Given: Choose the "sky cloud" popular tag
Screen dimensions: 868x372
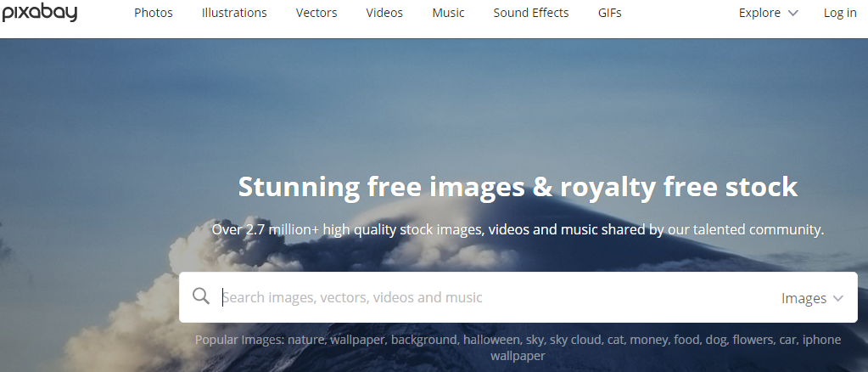Looking at the screenshot, I should point(576,339).
